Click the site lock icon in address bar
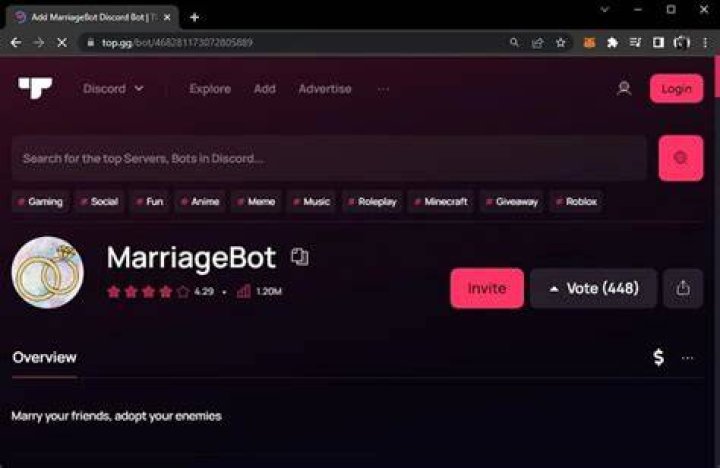 [91, 43]
